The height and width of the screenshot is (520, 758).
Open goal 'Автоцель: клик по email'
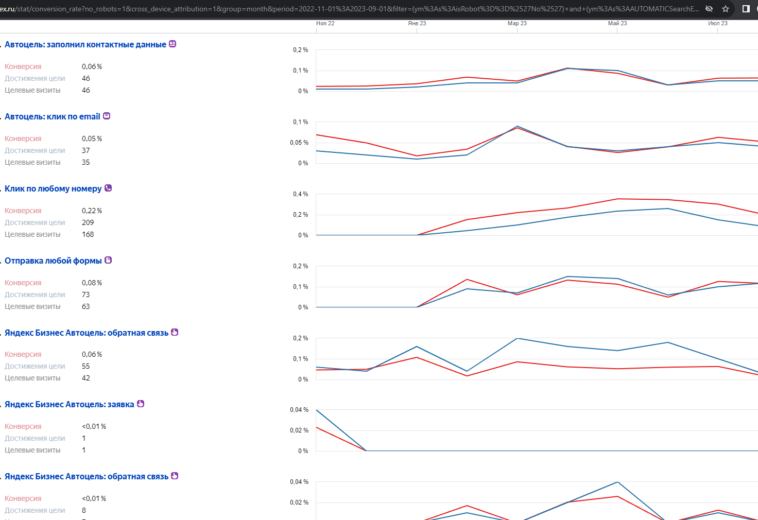[x=52, y=116]
